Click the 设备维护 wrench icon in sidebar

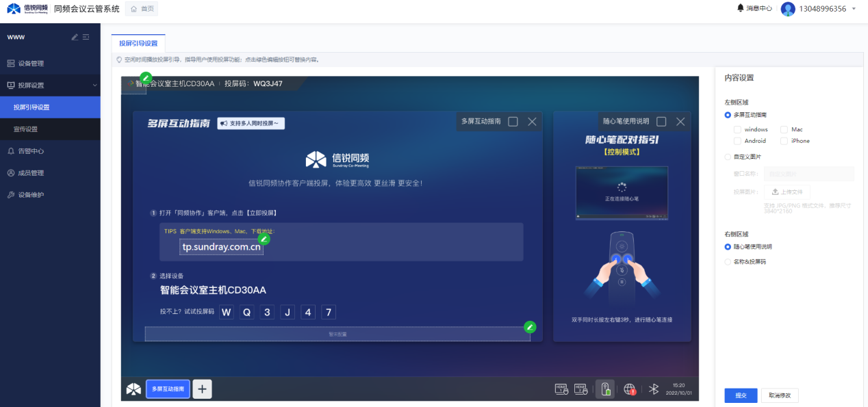[x=11, y=195]
